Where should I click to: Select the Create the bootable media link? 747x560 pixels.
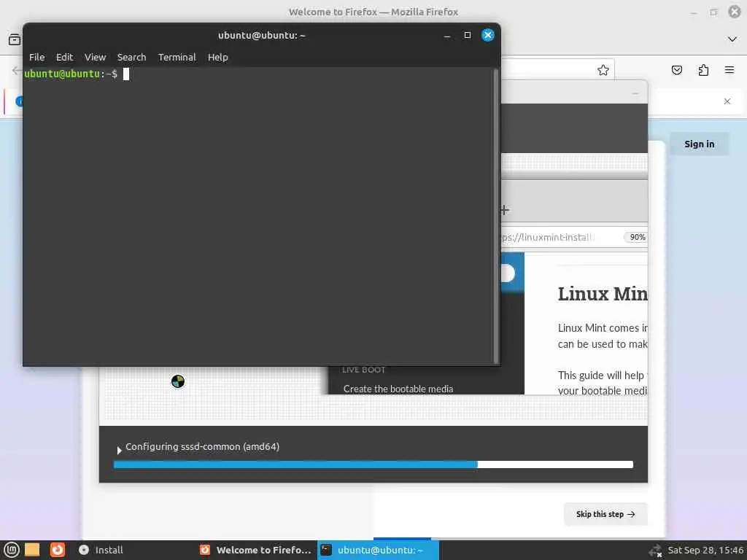pos(398,389)
